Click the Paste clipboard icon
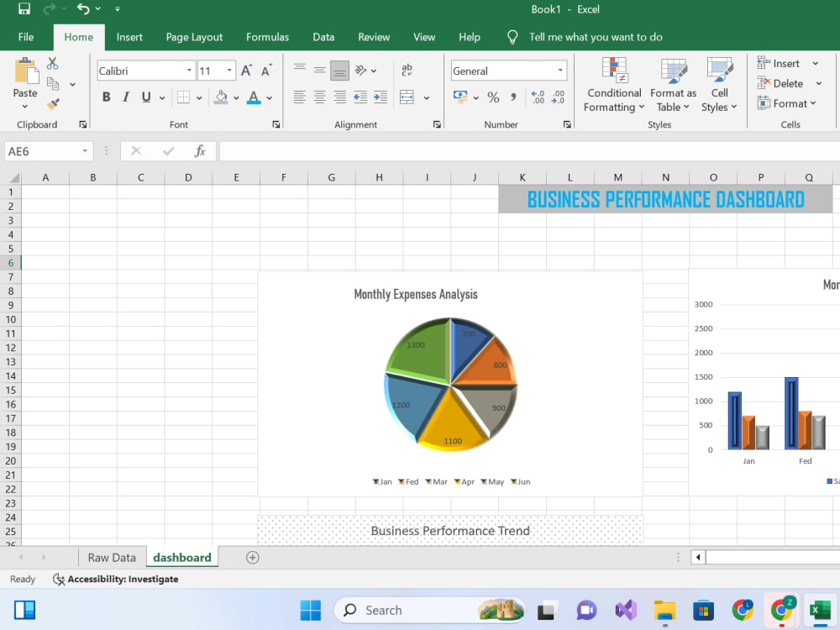 click(x=26, y=71)
